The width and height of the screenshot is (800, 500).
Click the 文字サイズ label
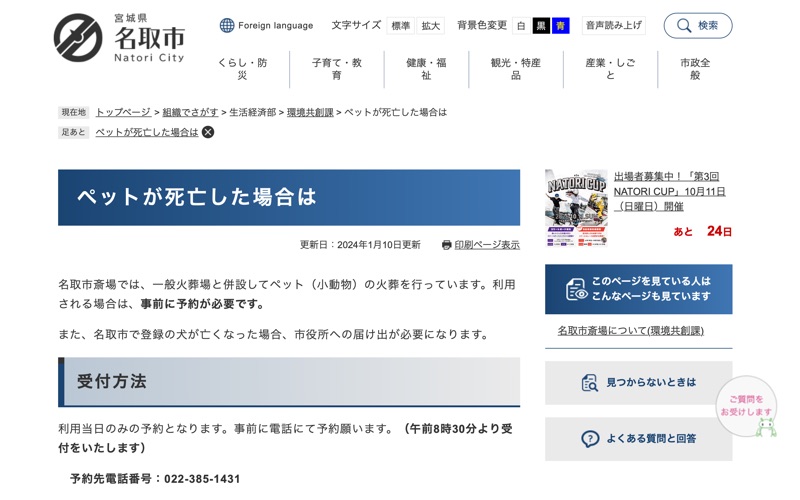[356, 25]
